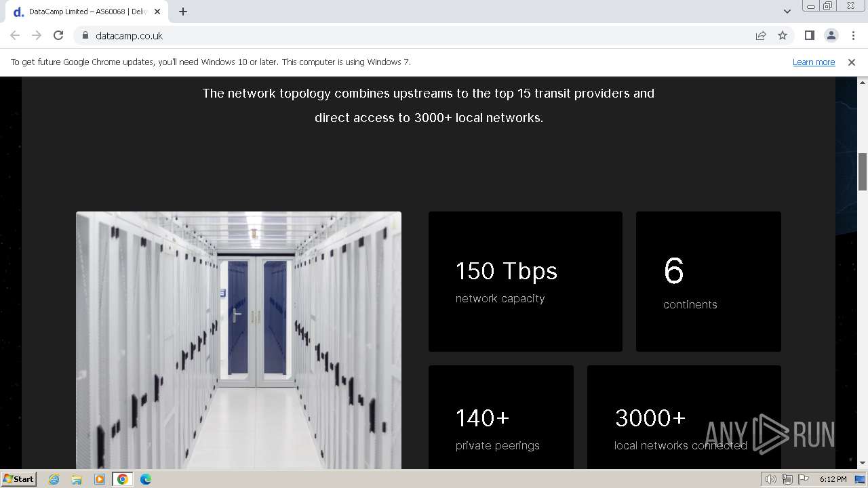Viewport: 868px width, 488px height.
Task: Expand the tab search dropdown
Action: tap(787, 12)
